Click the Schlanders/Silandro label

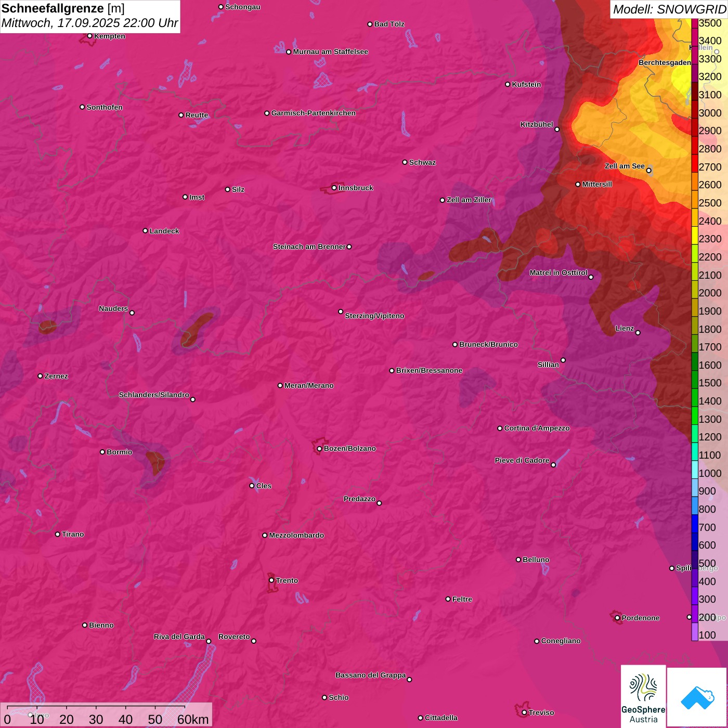click(x=154, y=395)
